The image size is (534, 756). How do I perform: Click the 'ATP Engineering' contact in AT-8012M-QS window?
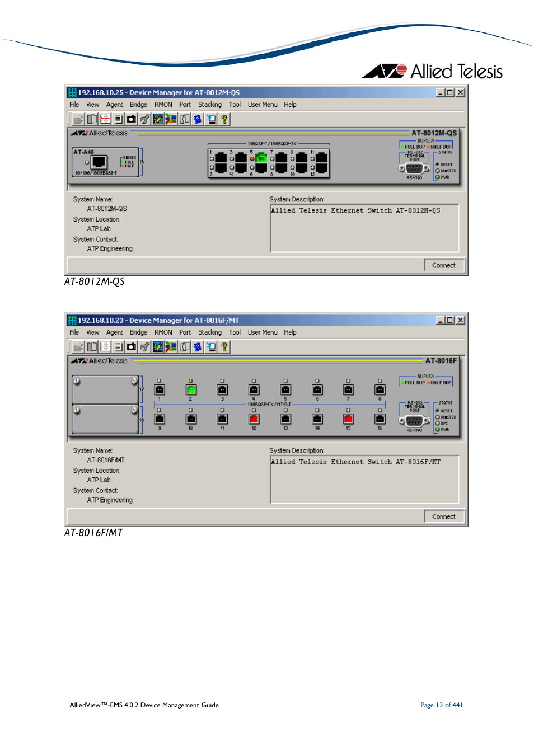click(x=110, y=249)
